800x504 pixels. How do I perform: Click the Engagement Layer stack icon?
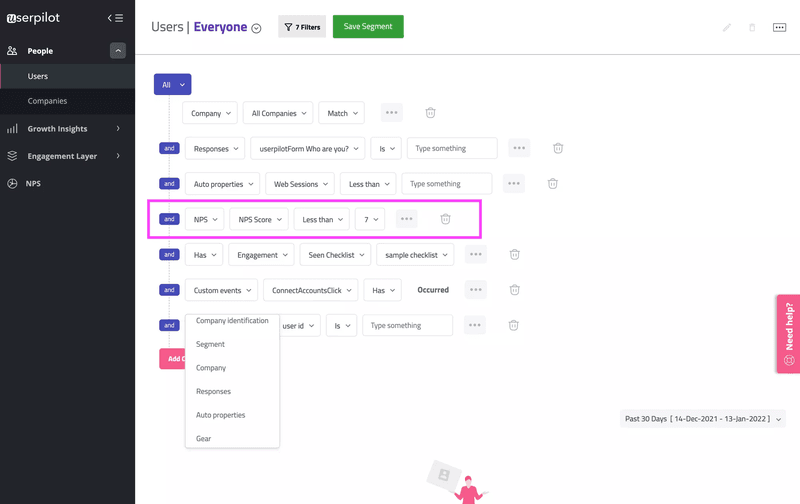pyautogui.click(x=12, y=156)
